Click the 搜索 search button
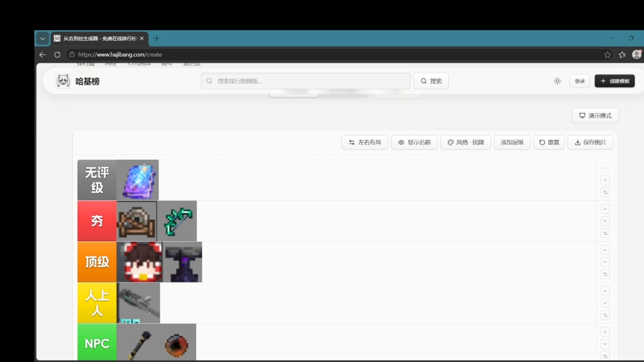This screenshot has height=362, width=644. click(431, 81)
